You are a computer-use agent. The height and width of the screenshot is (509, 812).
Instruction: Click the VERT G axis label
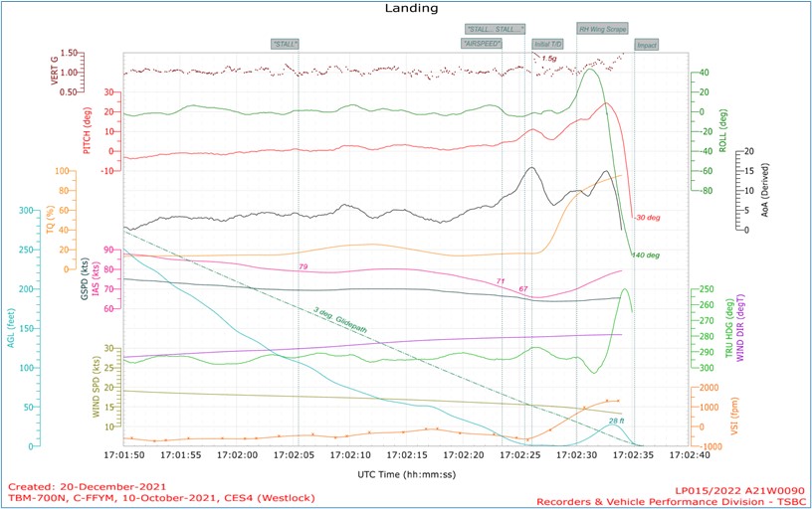click(47, 70)
